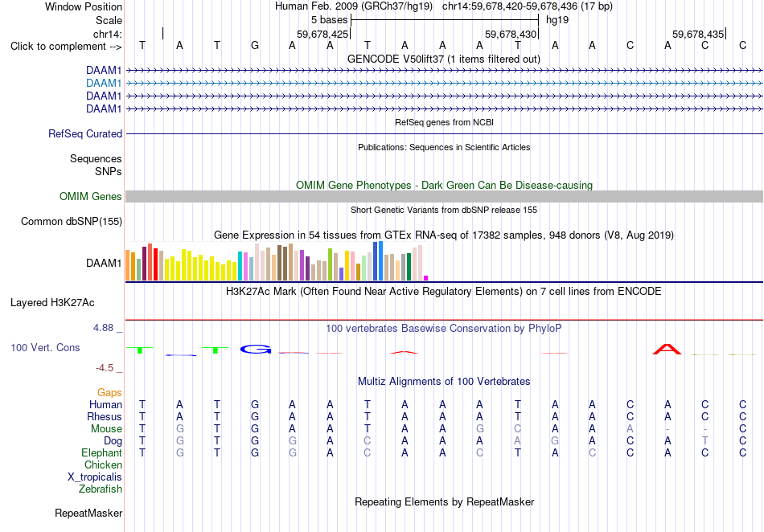Image resolution: width=764 pixels, height=532 pixels.
Task: Open GENCODE V50lift37 track title
Action: (x=443, y=59)
